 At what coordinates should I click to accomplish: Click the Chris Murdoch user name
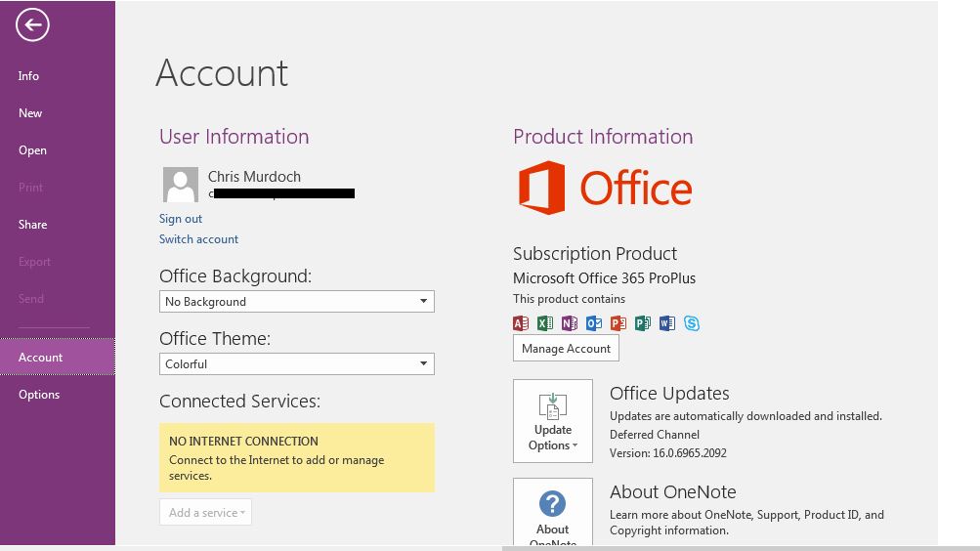(254, 177)
